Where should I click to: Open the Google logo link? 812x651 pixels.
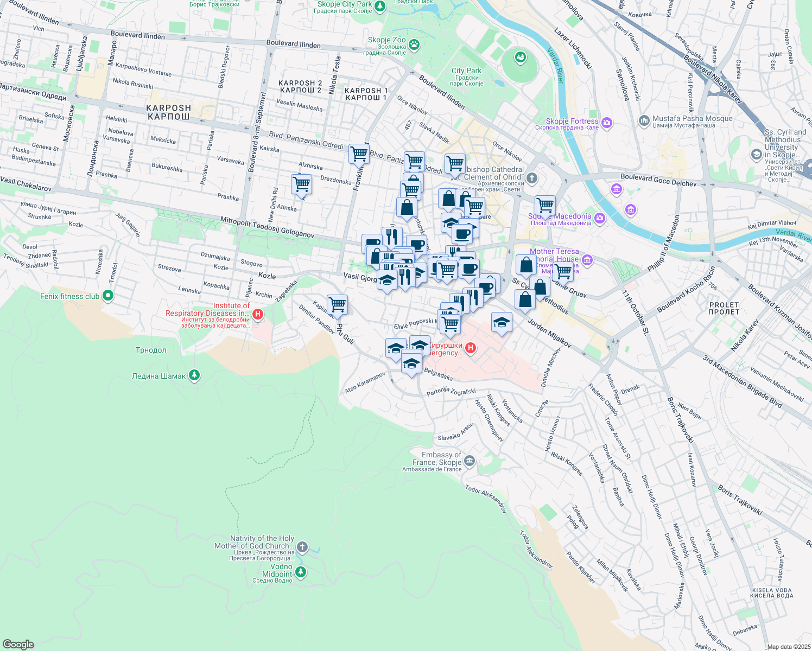point(18,644)
